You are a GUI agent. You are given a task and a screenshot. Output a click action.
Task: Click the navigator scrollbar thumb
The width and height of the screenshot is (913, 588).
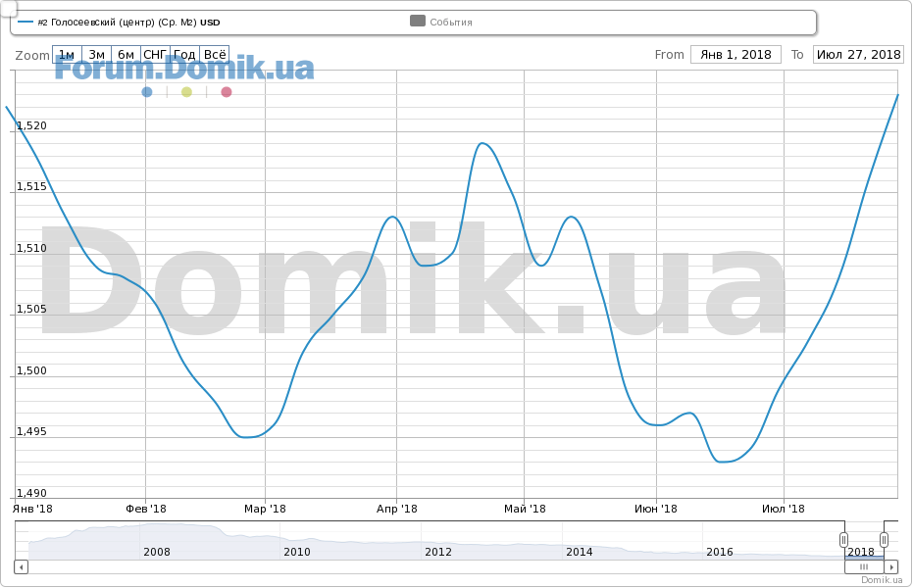point(864,566)
